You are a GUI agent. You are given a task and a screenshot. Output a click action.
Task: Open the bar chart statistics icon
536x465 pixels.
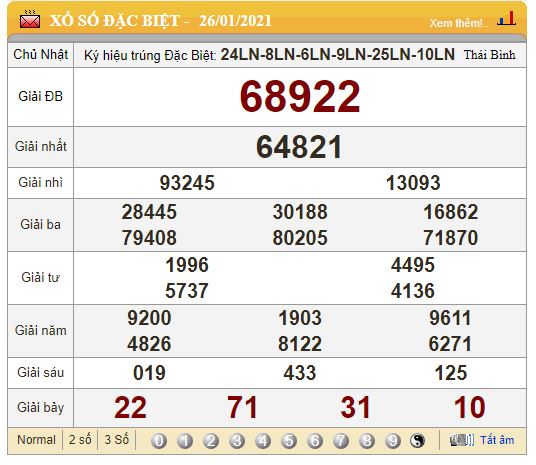[507, 18]
